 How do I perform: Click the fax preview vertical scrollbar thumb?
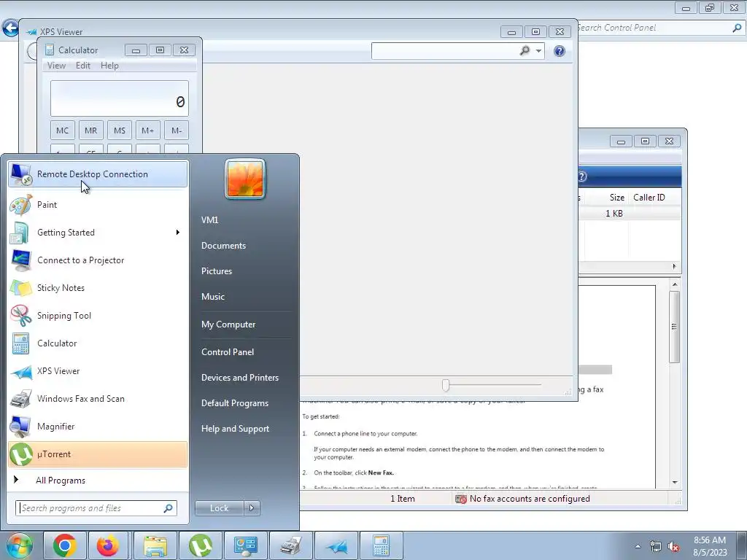click(x=674, y=327)
